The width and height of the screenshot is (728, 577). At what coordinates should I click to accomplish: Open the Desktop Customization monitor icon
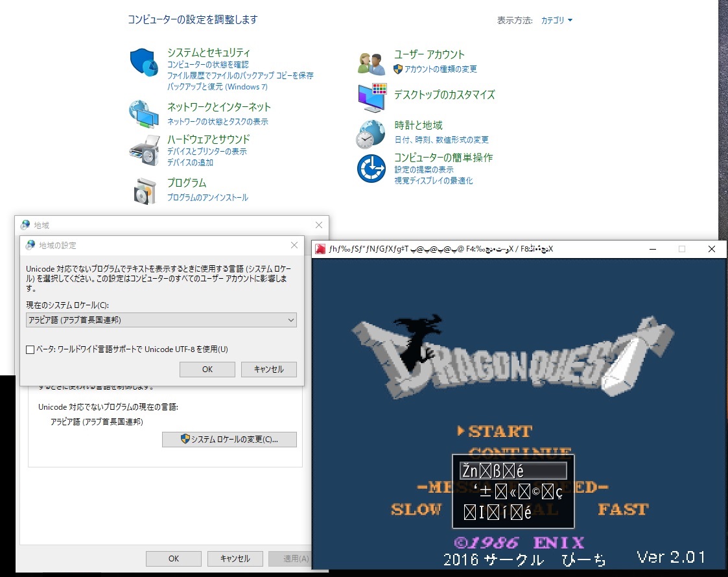[x=371, y=97]
